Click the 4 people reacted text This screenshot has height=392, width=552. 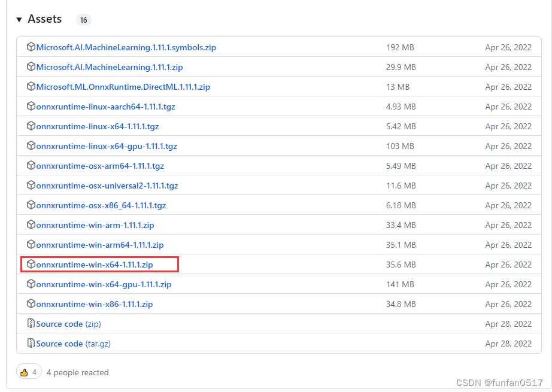point(77,372)
